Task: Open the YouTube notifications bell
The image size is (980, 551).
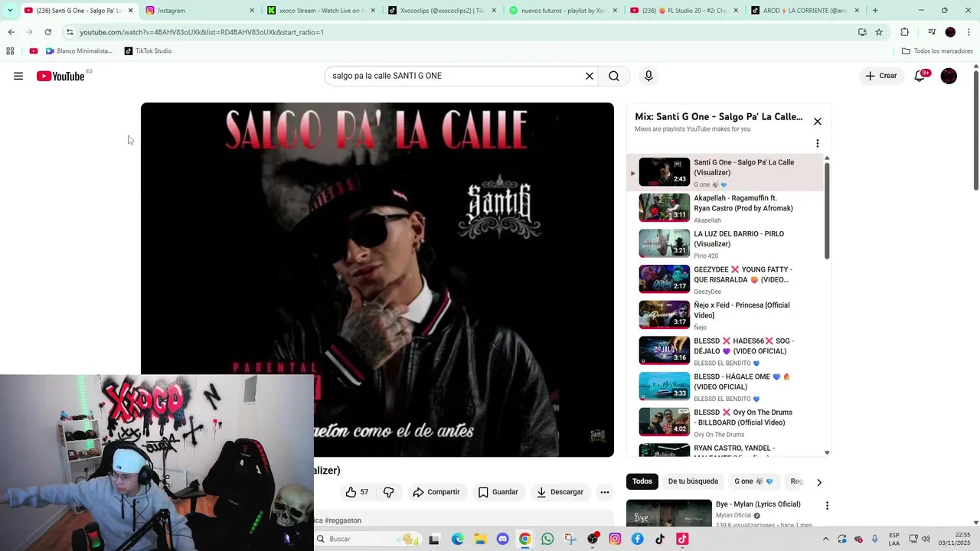Action: pos(920,76)
